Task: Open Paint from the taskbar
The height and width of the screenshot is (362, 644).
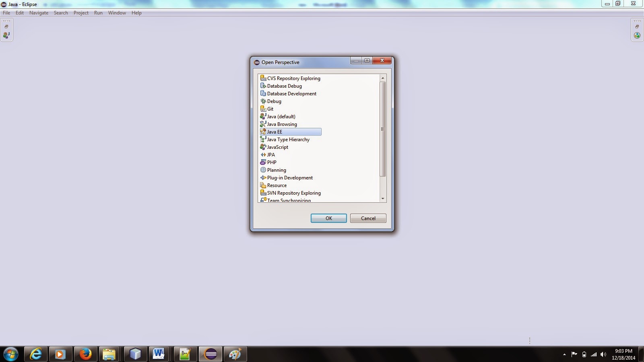Action: click(x=235, y=354)
